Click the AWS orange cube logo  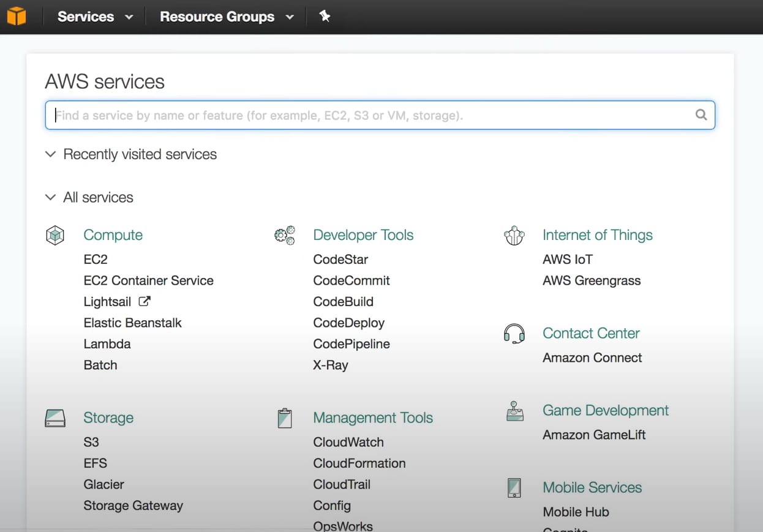(17, 16)
